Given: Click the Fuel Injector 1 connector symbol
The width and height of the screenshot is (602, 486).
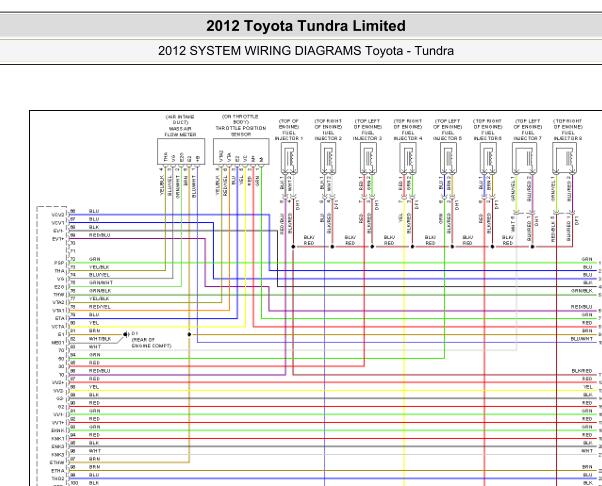Looking at the screenshot, I should [289, 158].
